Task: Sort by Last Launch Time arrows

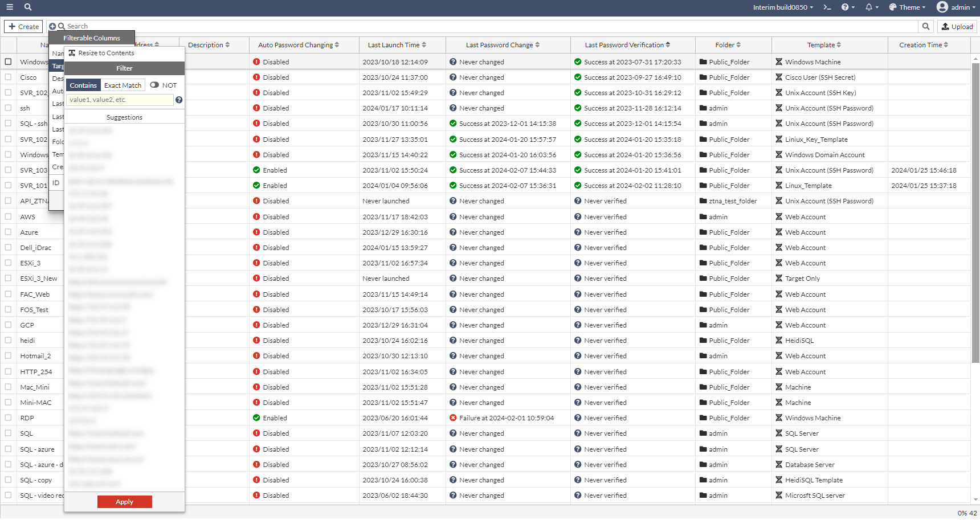Action: pos(424,45)
